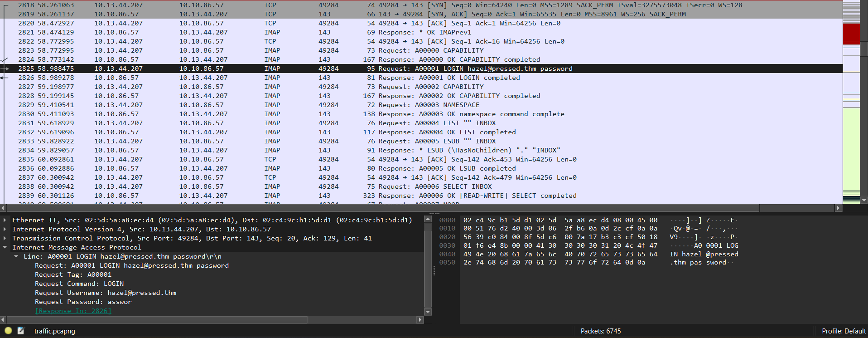Select the Request Username field row
868x338 pixels.
click(x=106, y=293)
